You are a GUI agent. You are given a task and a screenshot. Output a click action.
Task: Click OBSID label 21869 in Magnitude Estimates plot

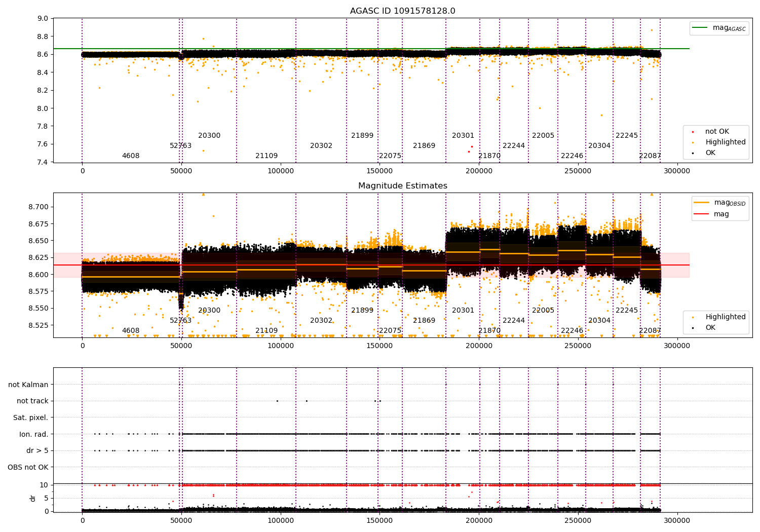click(424, 321)
